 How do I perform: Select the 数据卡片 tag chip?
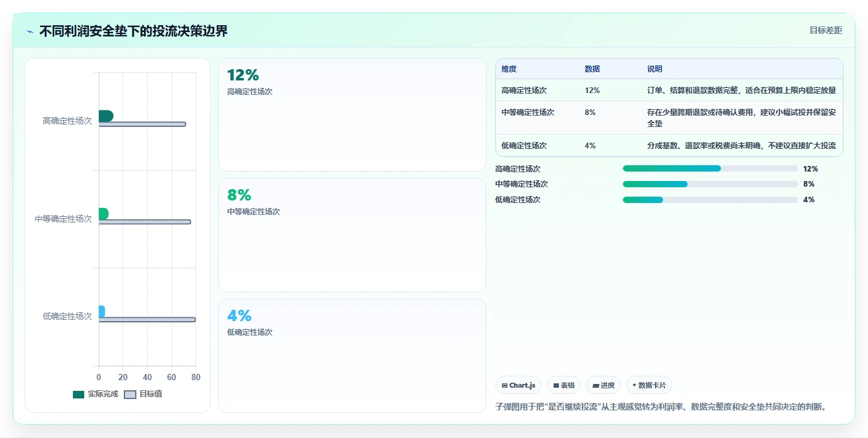(x=649, y=385)
